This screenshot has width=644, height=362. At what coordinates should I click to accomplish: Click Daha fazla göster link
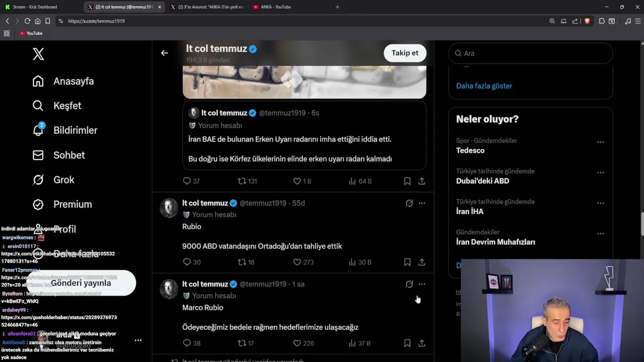click(484, 86)
